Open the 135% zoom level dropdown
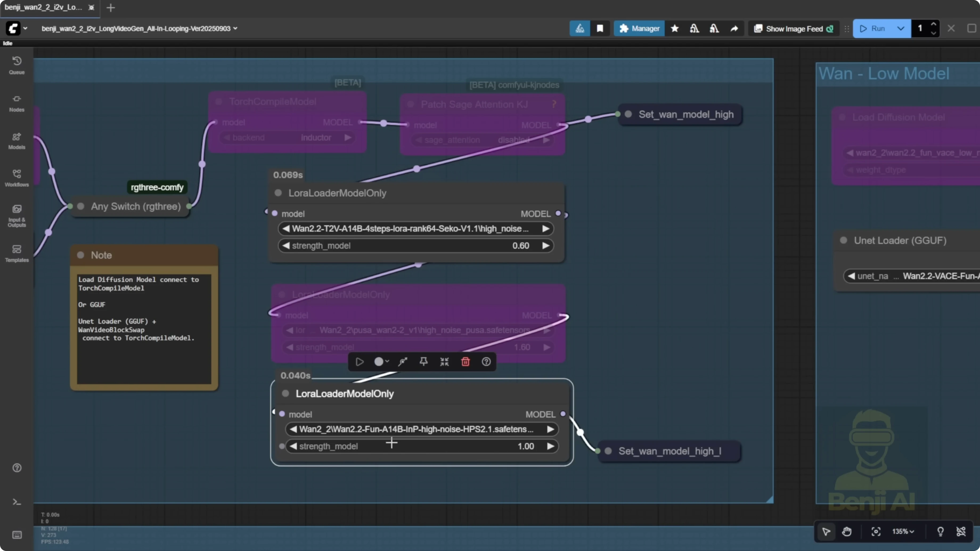Viewport: 980px width, 551px height. click(x=903, y=531)
